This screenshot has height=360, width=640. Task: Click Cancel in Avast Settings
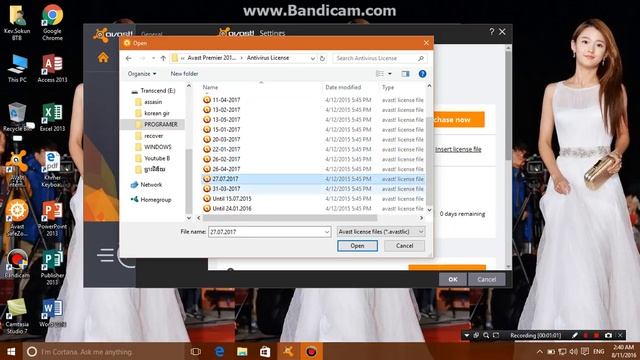(x=487, y=280)
